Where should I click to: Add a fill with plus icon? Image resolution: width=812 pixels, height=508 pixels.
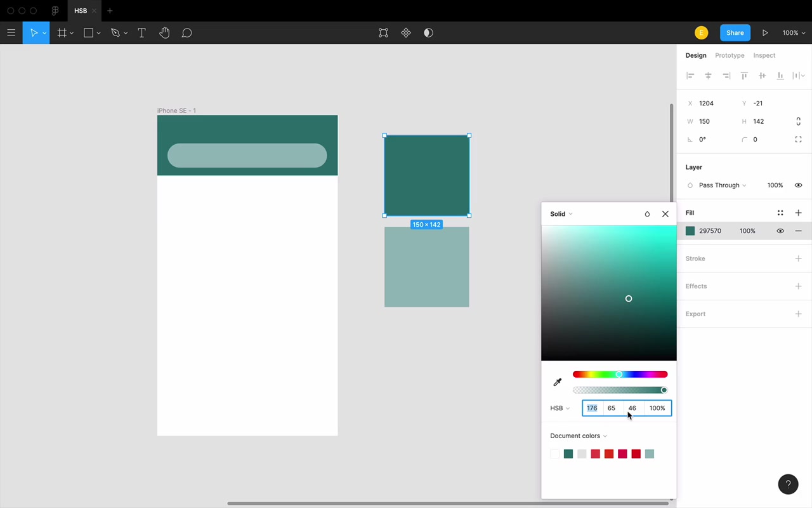coord(798,213)
